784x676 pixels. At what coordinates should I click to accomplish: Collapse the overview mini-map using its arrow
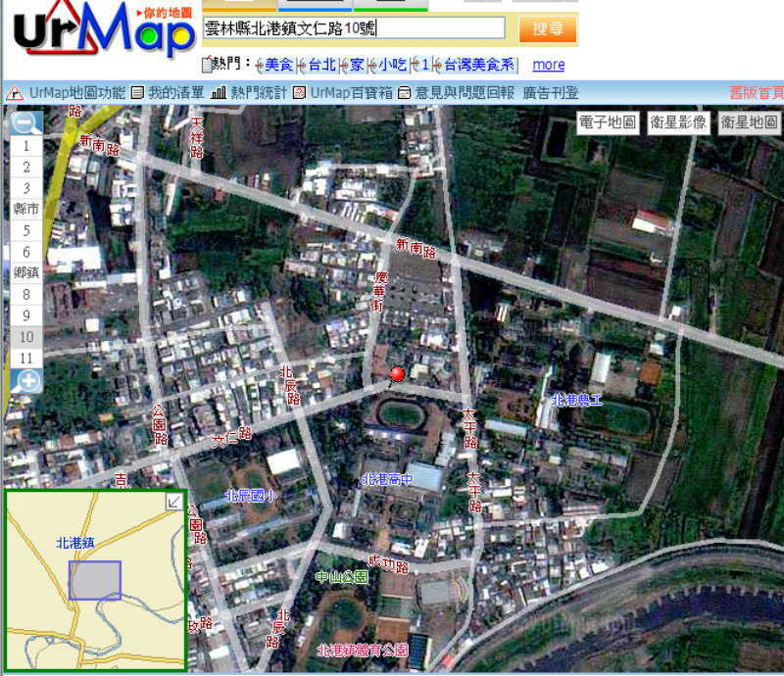(x=173, y=502)
